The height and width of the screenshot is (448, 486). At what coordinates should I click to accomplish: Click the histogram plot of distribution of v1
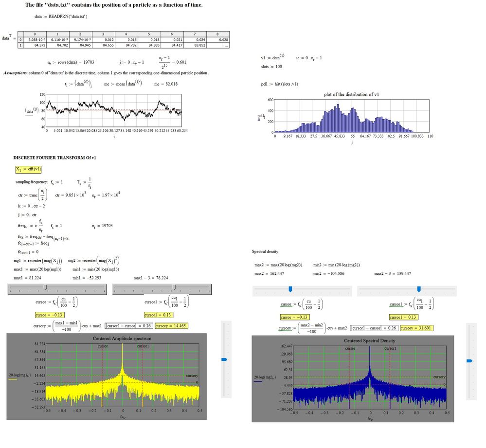click(351, 116)
